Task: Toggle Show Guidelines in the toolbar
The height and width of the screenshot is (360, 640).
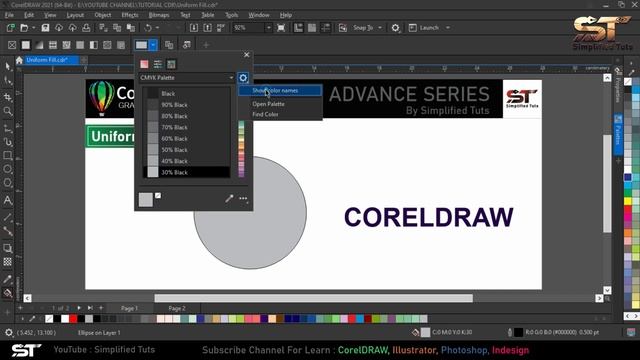Action: [x=325, y=28]
